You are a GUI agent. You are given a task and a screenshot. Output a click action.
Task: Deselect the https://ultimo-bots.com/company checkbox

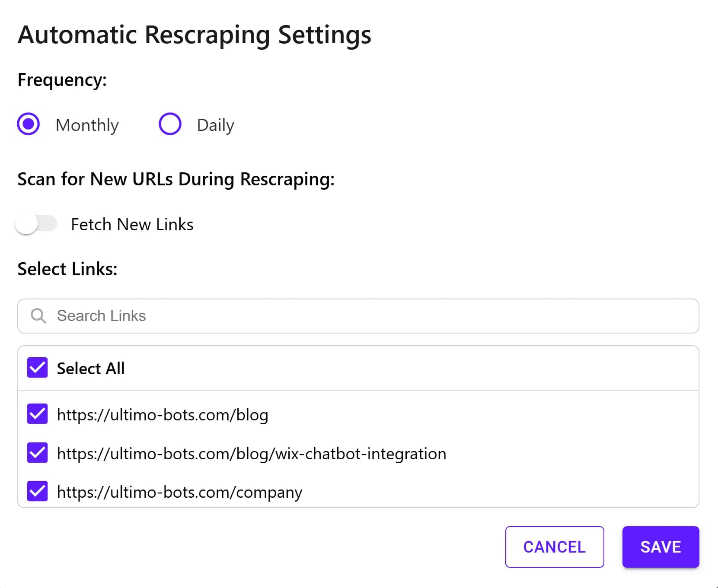pyautogui.click(x=37, y=491)
